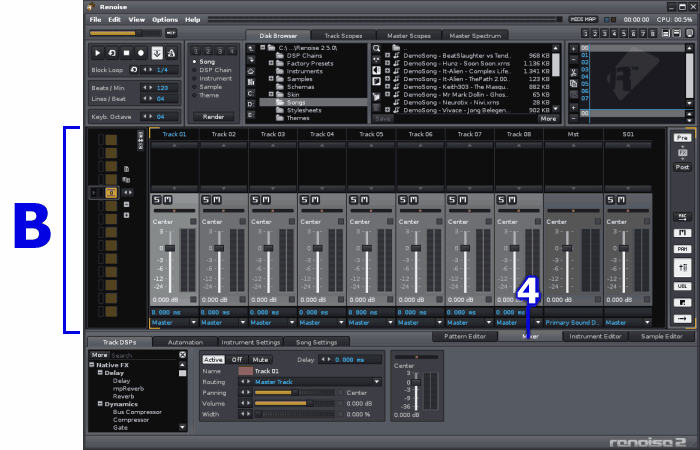The height and width of the screenshot is (450, 700).
Task: Expand the Skin folder
Action: tap(271, 95)
